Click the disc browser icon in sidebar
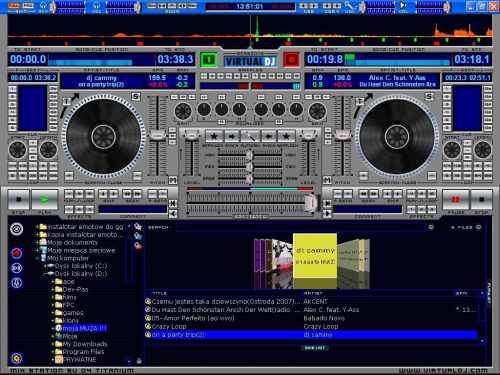Image resolution: width=500 pixels, height=375 pixels. pyautogui.click(x=16, y=229)
